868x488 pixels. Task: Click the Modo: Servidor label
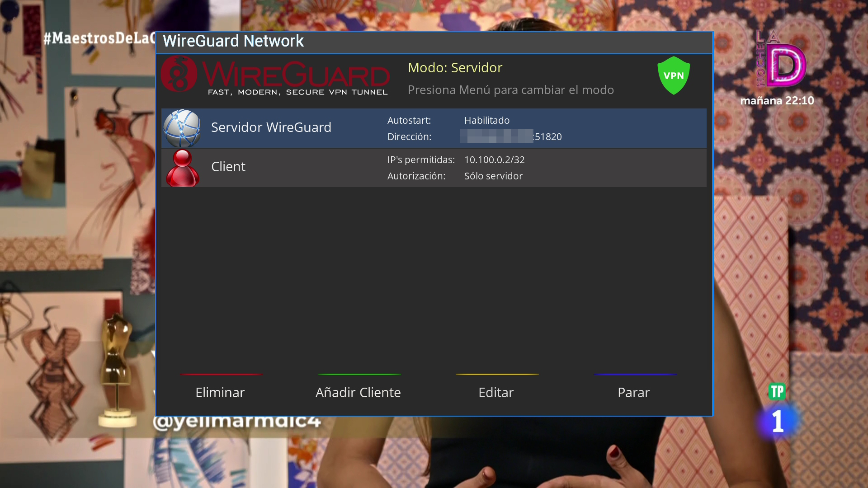[x=455, y=68]
